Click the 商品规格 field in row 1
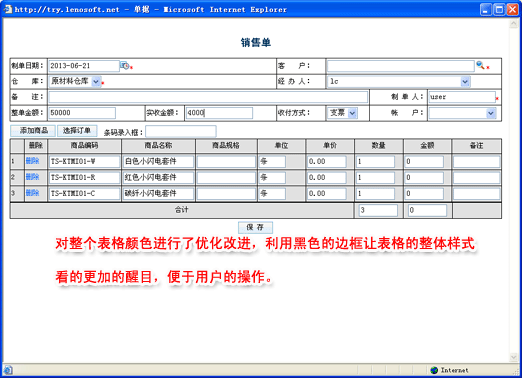This screenshot has height=378, width=522. point(226,162)
